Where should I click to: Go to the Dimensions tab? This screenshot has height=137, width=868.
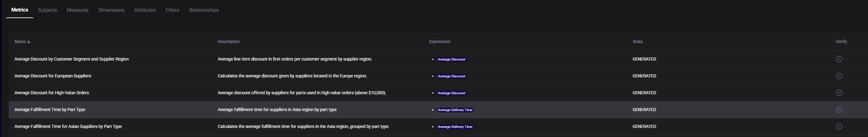pos(111,10)
